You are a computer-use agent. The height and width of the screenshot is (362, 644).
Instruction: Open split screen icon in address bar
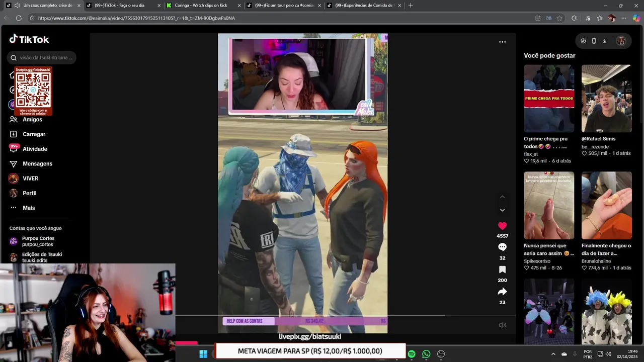tap(538, 18)
